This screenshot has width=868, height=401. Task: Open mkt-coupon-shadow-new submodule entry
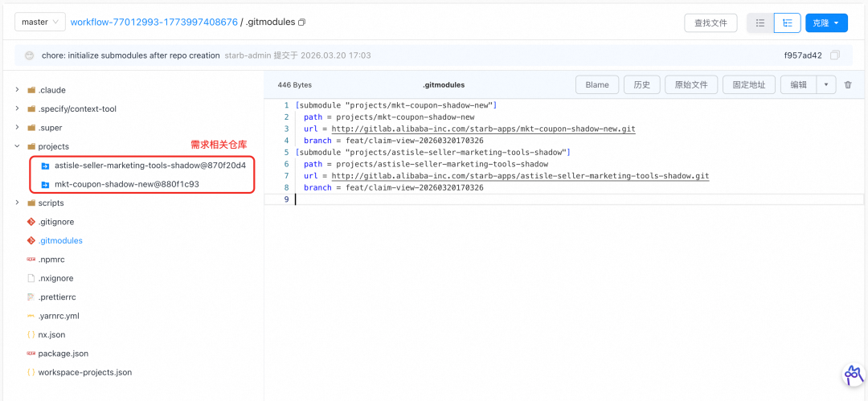click(126, 184)
